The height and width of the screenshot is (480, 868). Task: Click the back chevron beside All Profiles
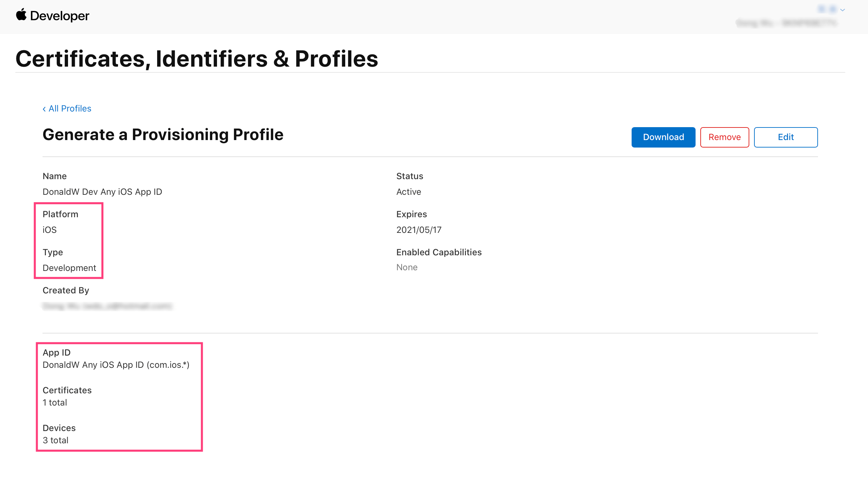pyautogui.click(x=44, y=109)
